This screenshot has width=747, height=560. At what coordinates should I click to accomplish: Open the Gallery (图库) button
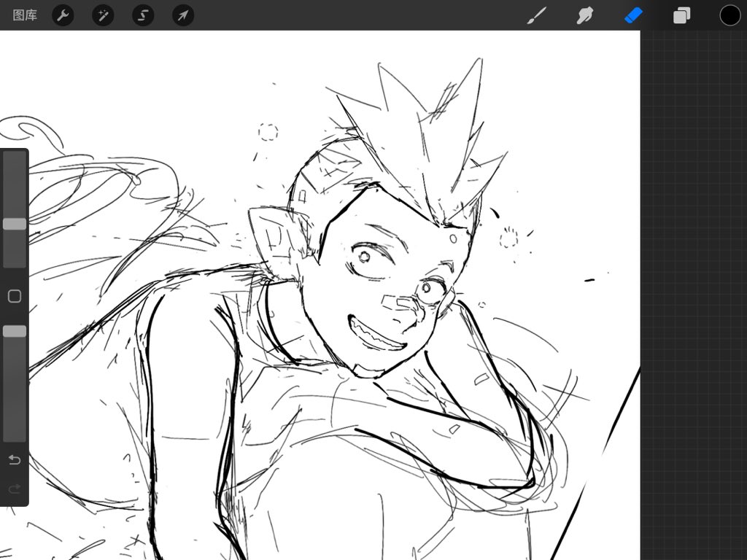pyautogui.click(x=25, y=15)
